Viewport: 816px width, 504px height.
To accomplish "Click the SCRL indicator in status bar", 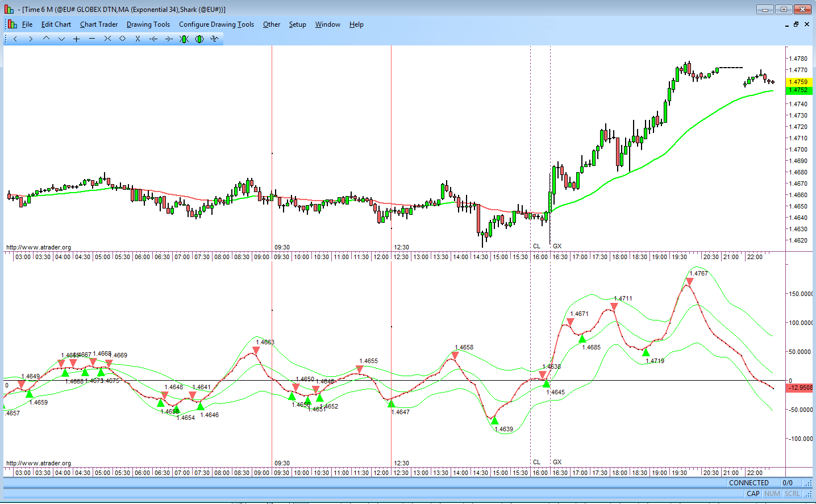I will [x=792, y=494].
